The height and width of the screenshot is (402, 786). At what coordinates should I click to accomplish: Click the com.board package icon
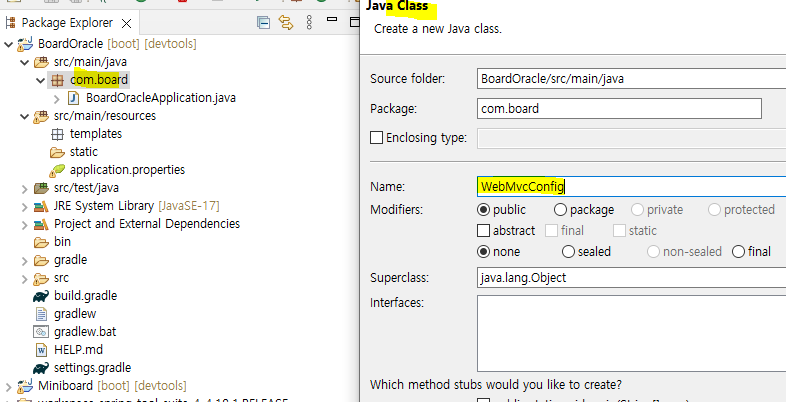tap(57, 80)
